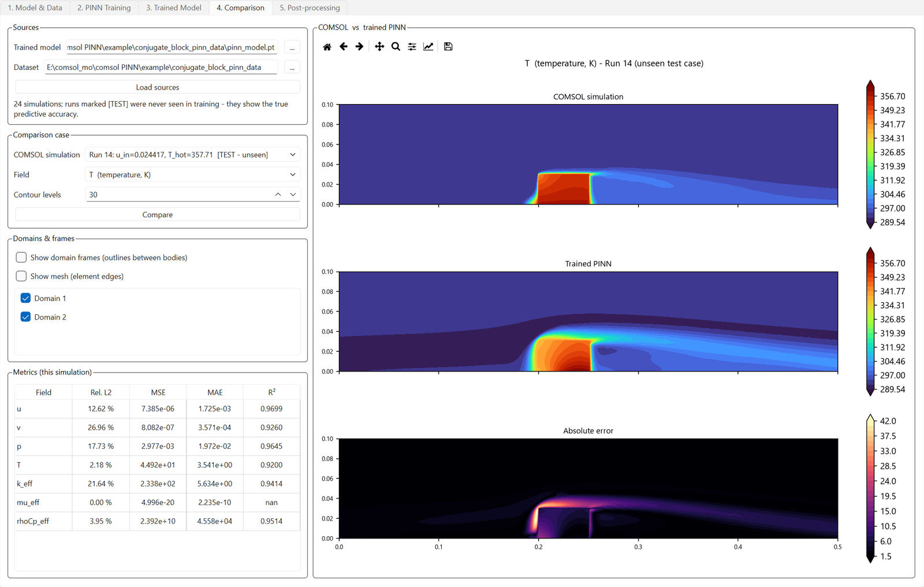Click the MSE column header
Screen dimensions: 924x587
coord(158,392)
